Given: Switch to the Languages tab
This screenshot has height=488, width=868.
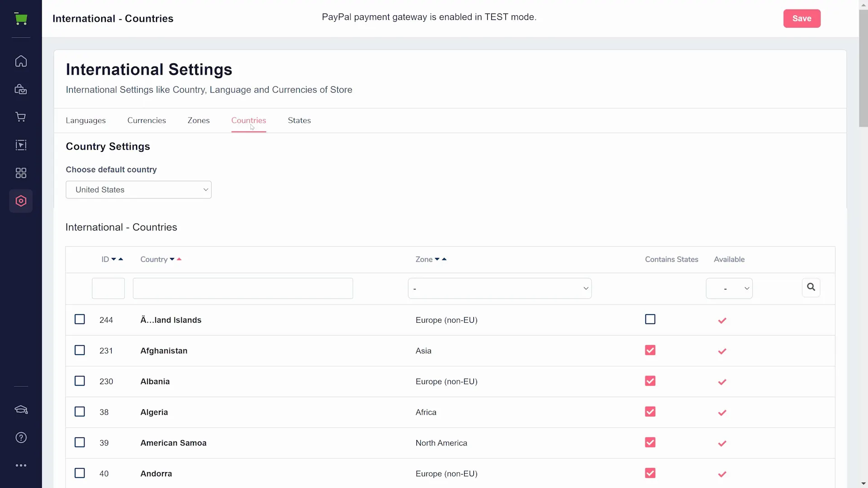Looking at the screenshot, I should (x=85, y=121).
